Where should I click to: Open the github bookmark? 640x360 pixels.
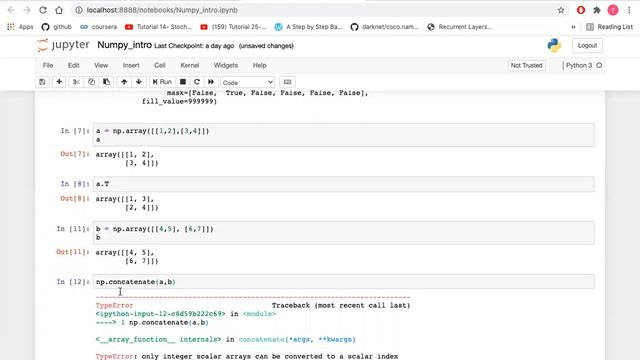[57, 27]
